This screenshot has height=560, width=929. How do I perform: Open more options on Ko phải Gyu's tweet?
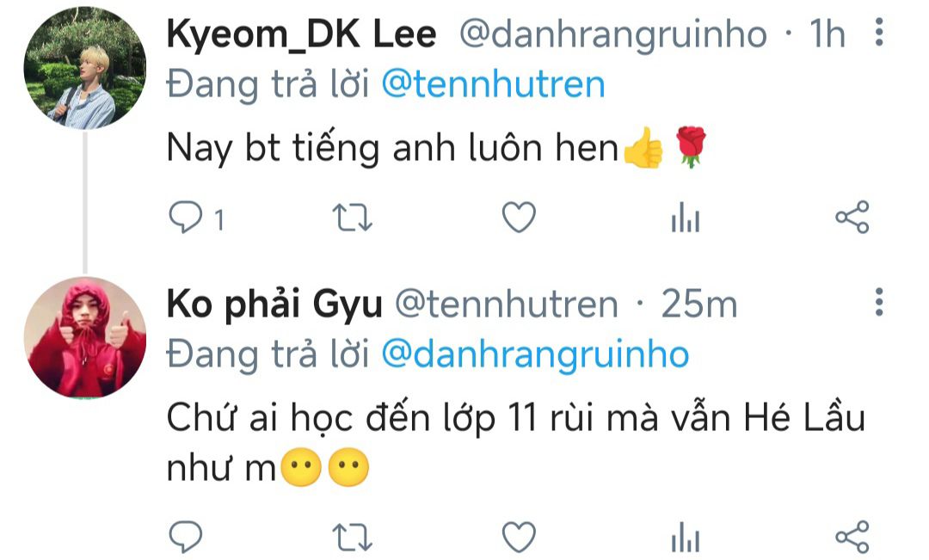tap(879, 302)
